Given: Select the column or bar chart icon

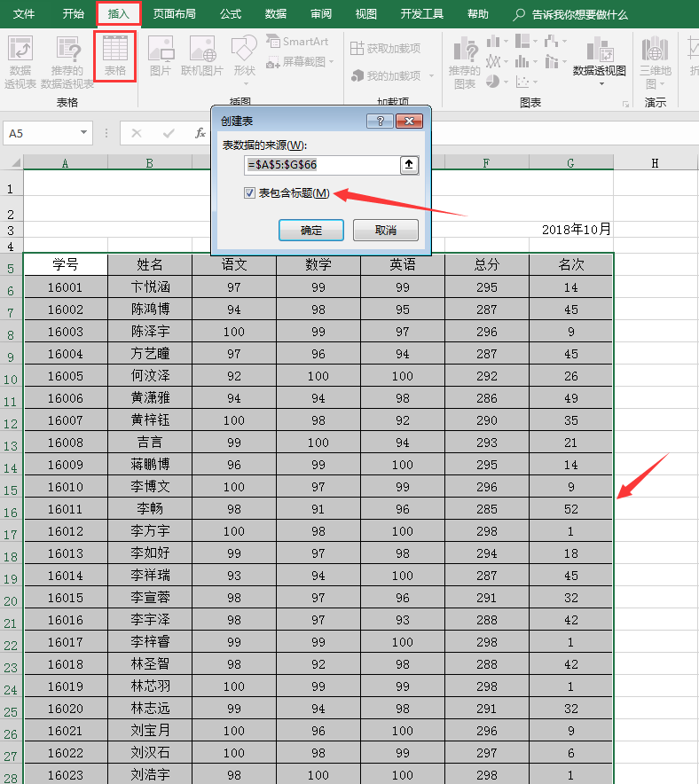Looking at the screenshot, I should coord(493,41).
